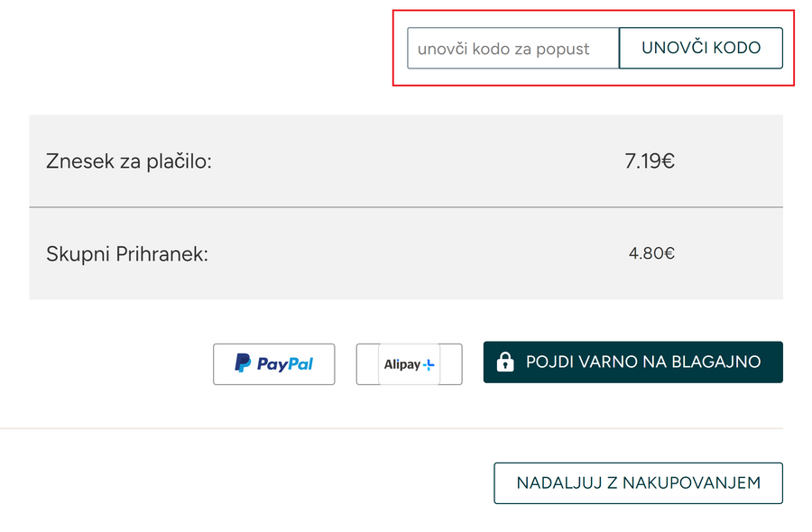Click the 7.19€ payment amount
This screenshot has height=532, width=812.
pos(650,162)
